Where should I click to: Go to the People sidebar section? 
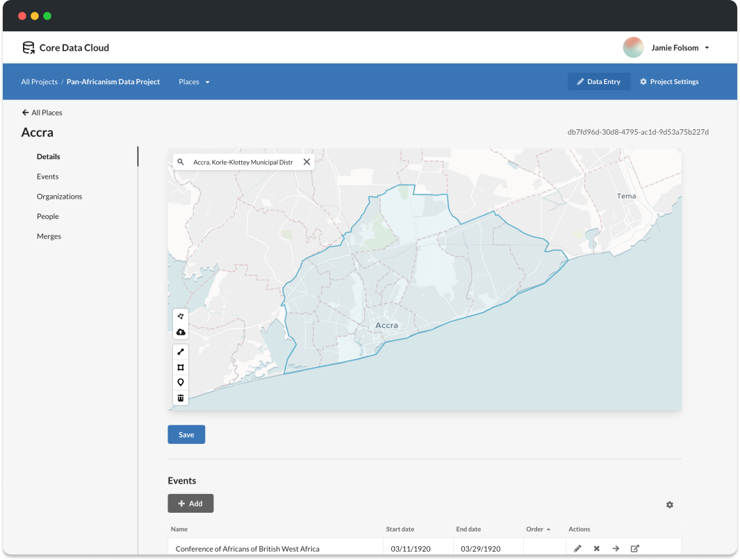(x=48, y=217)
